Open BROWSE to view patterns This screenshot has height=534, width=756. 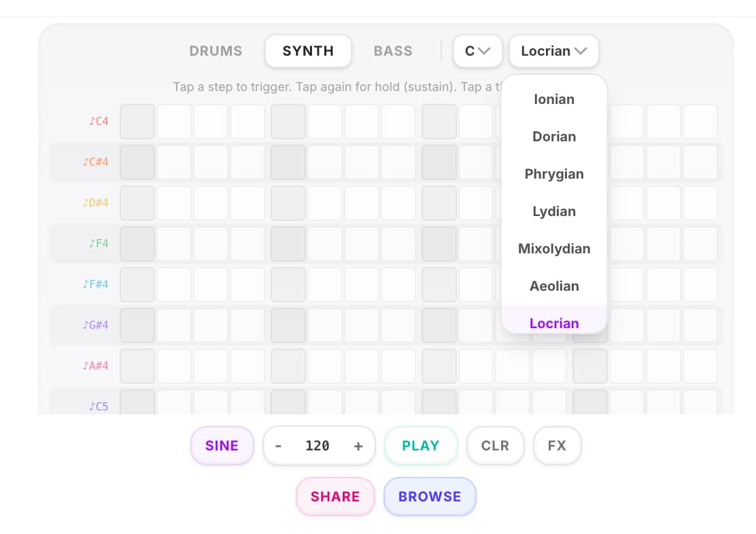pyautogui.click(x=430, y=497)
